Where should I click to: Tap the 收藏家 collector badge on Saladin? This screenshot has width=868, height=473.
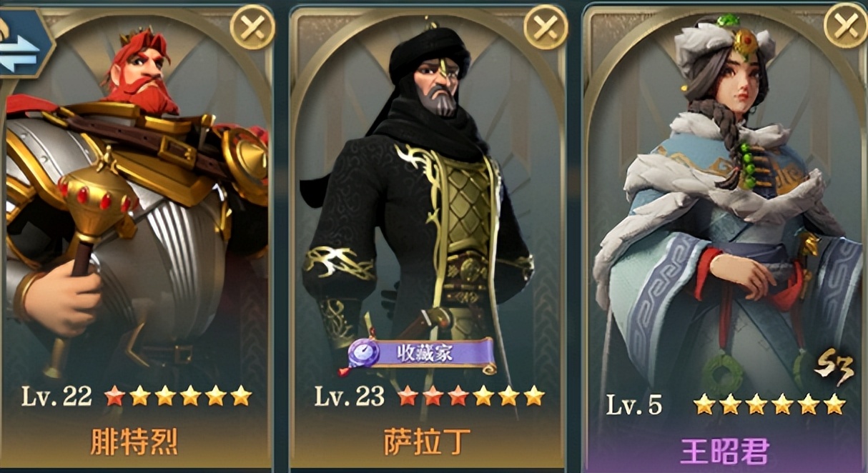pyautogui.click(x=422, y=354)
